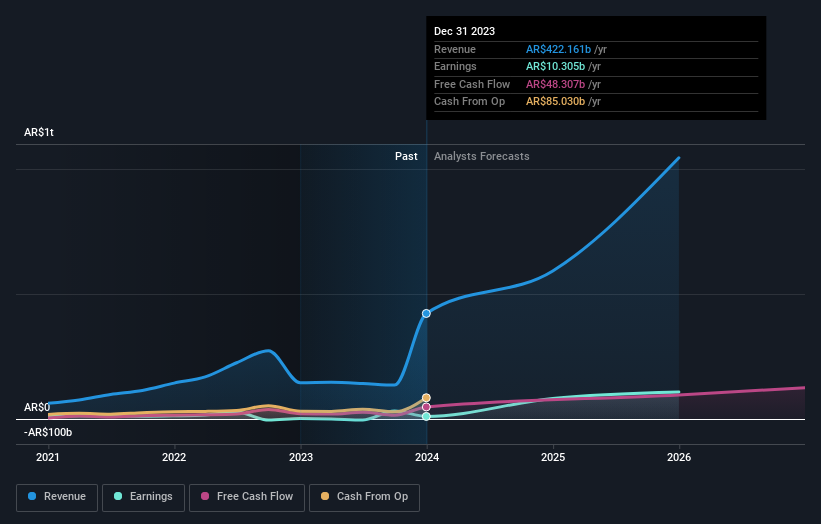Viewport: 821px width, 524px height.
Task: Click the 2023 x-axis label
Action: tap(301, 457)
